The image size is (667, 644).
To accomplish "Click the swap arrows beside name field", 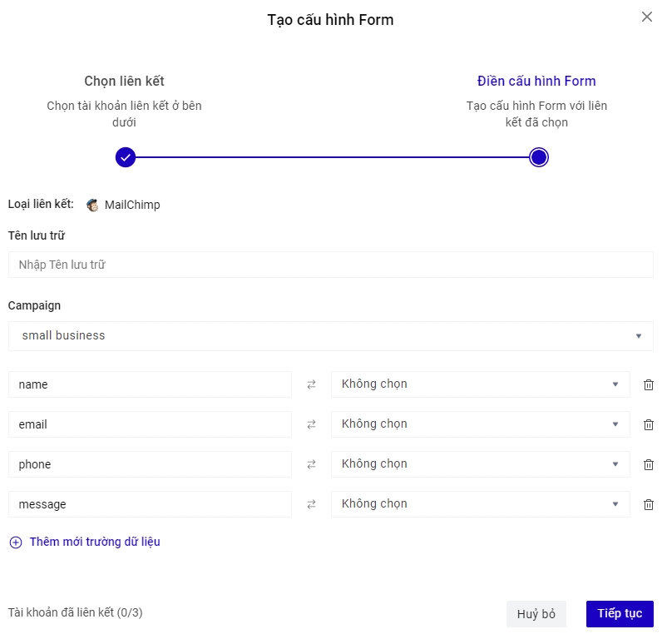I will coord(311,384).
